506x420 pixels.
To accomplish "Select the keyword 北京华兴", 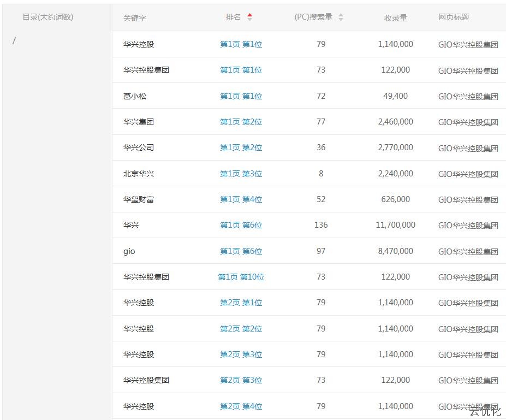I will point(139,174).
